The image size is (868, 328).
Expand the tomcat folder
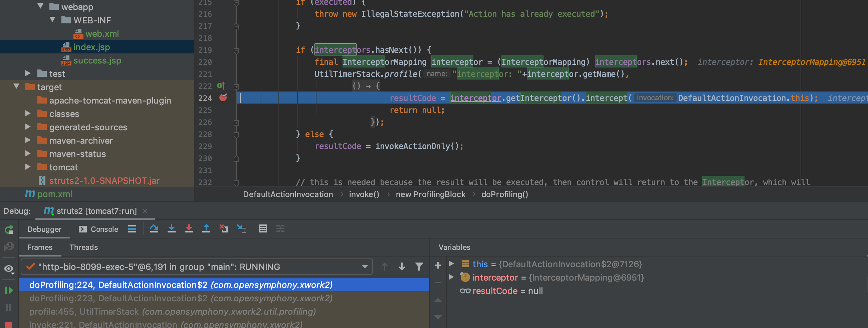click(28, 167)
